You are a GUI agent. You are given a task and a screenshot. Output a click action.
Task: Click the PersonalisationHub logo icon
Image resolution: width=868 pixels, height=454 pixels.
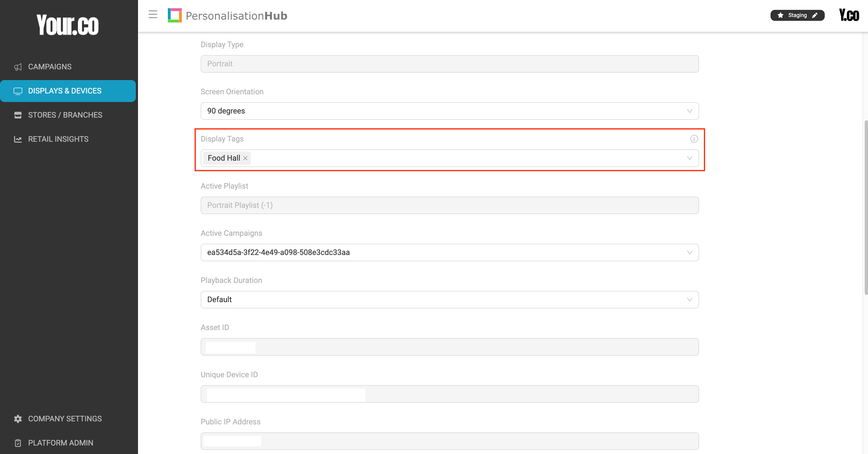(174, 16)
